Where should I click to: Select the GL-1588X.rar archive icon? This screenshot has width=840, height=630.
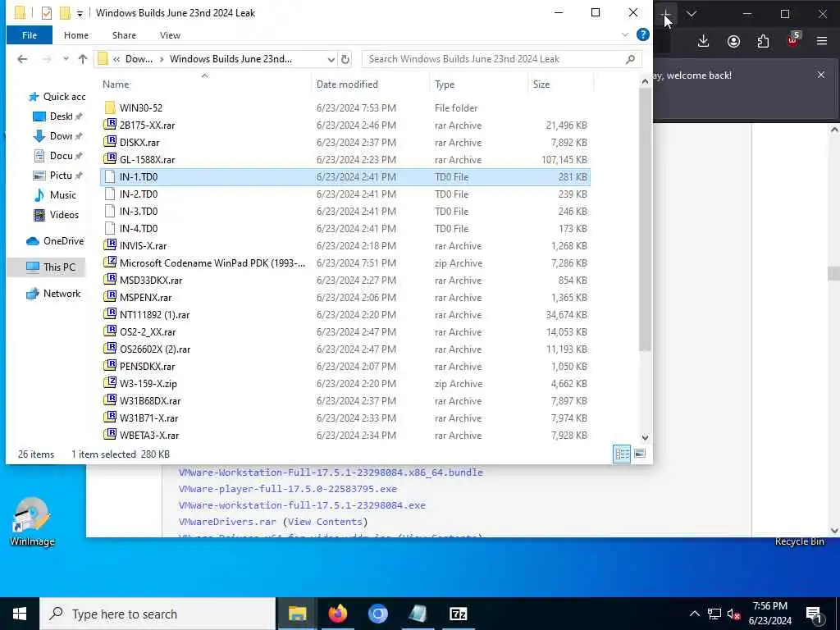[110, 159]
